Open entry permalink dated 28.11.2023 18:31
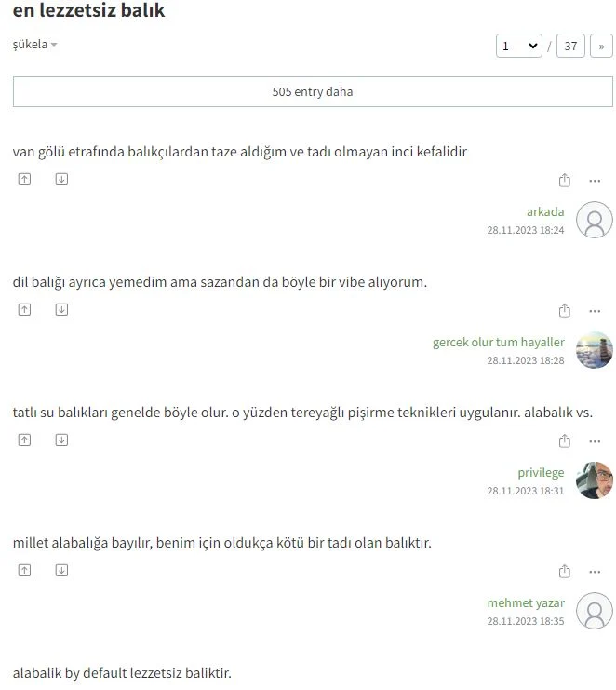 point(526,490)
